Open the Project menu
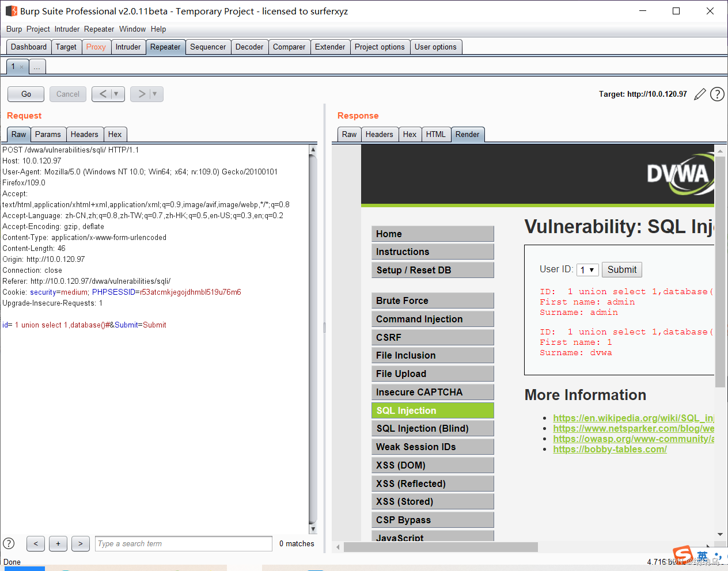 [x=38, y=29]
